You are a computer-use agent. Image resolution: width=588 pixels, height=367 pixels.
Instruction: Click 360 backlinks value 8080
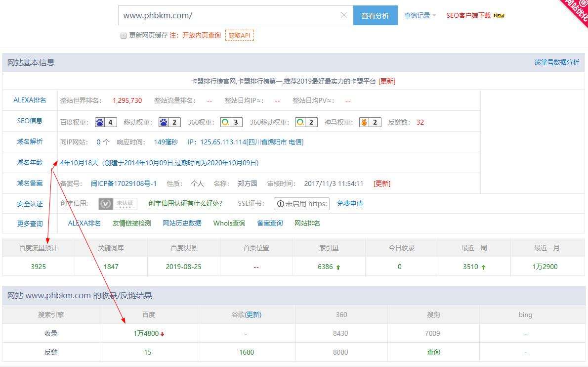click(x=340, y=352)
